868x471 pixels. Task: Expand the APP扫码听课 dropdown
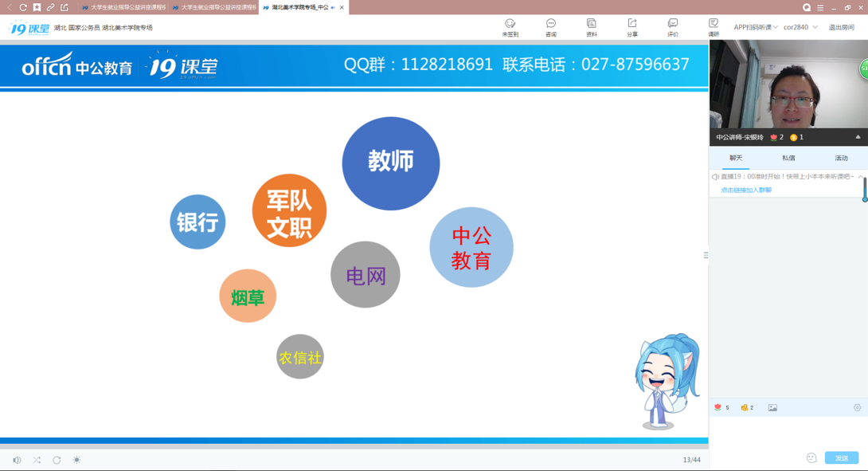click(x=755, y=27)
